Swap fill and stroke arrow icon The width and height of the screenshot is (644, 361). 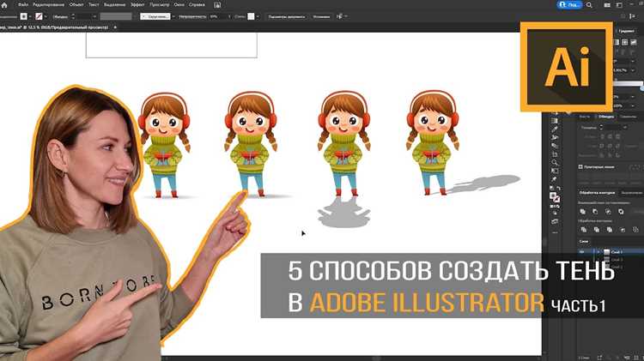click(559, 189)
